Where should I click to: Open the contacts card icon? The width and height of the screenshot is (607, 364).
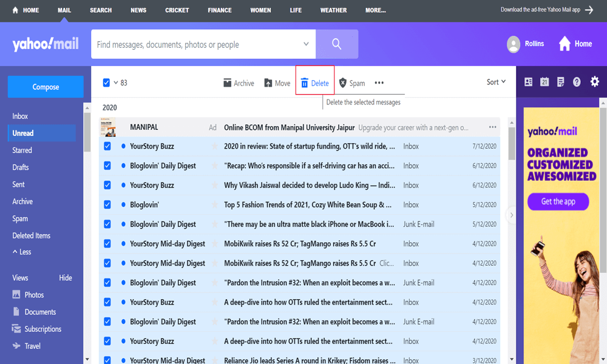coord(528,82)
